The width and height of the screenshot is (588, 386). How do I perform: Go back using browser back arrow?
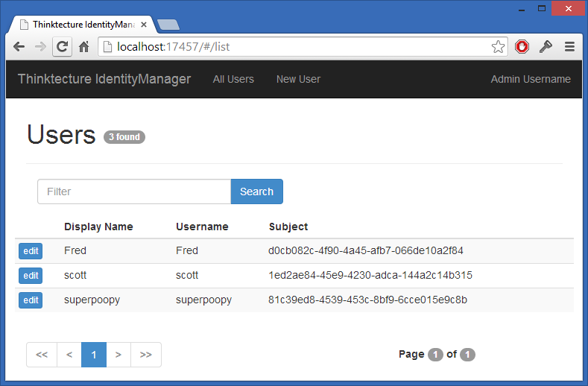coord(19,47)
